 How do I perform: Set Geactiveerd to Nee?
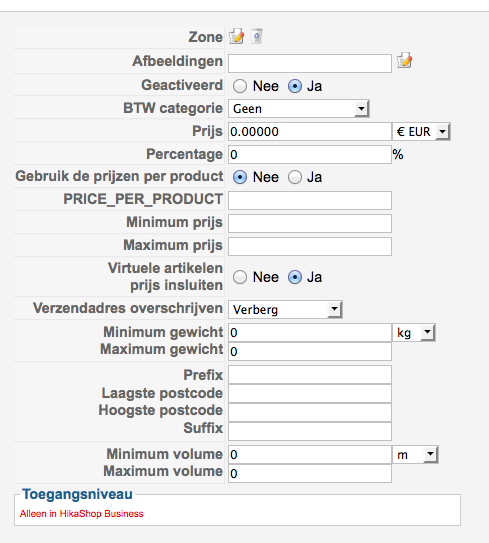pyautogui.click(x=240, y=86)
